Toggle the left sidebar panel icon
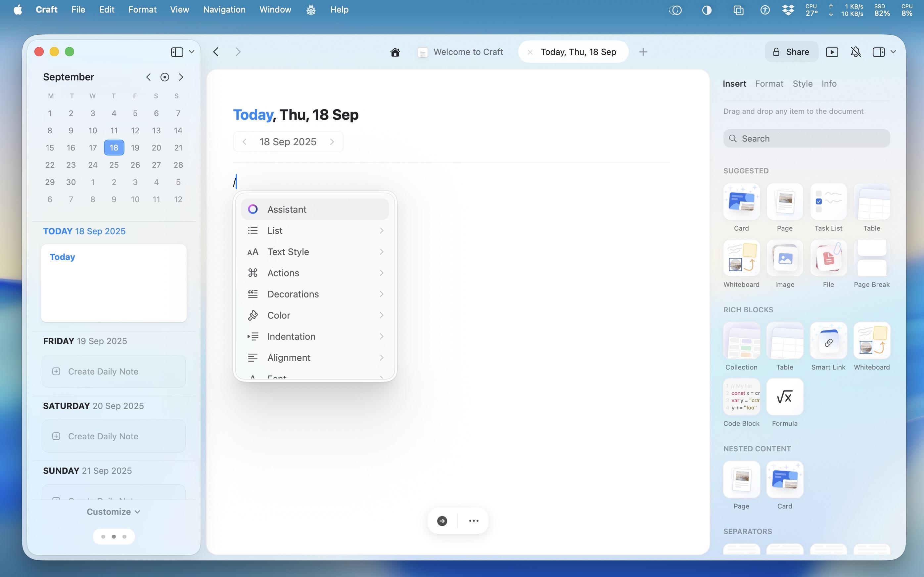 click(177, 52)
